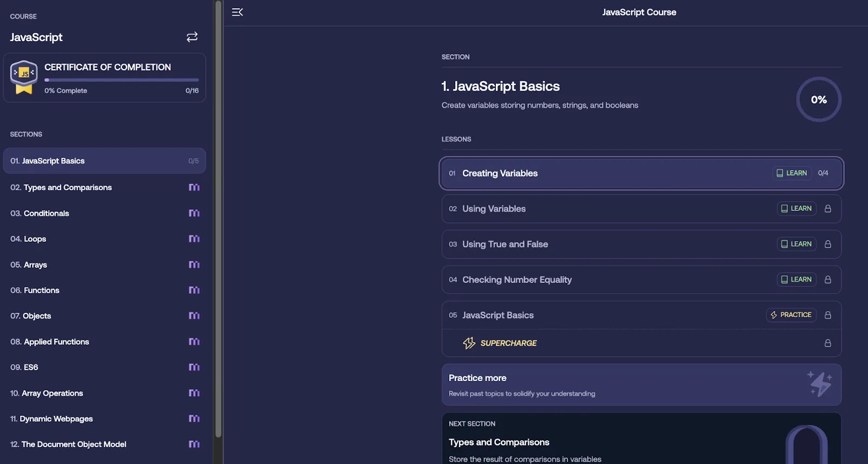Click PRACTICE badge on JavaScript Basics lesson

click(x=791, y=315)
